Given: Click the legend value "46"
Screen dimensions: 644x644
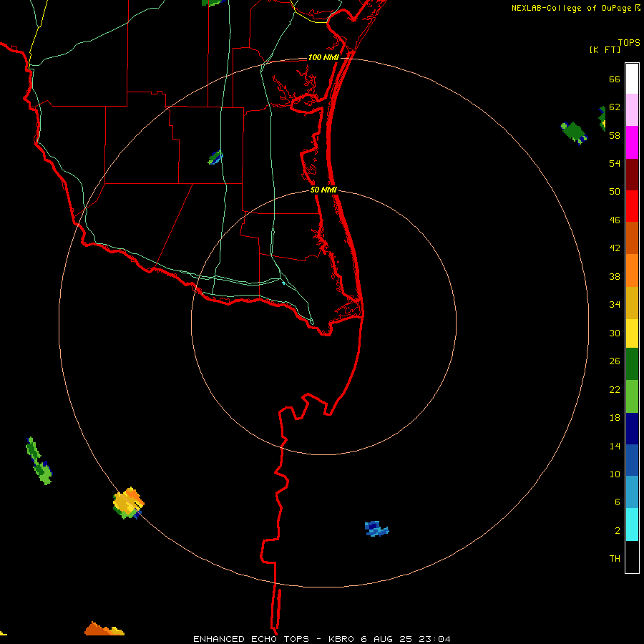Looking at the screenshot, I should pyautogui.click(x=615, y=220).
